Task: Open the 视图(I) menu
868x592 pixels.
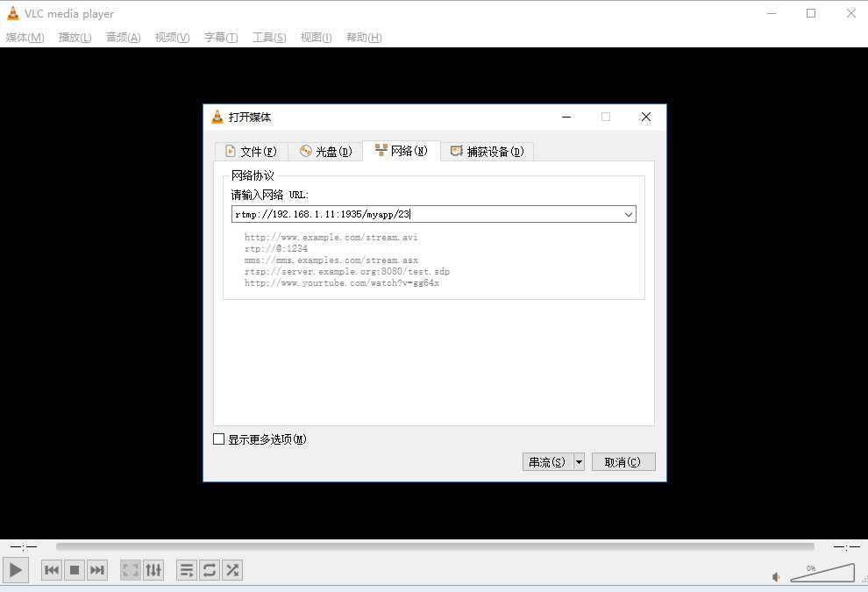Action: click(316, 37)
